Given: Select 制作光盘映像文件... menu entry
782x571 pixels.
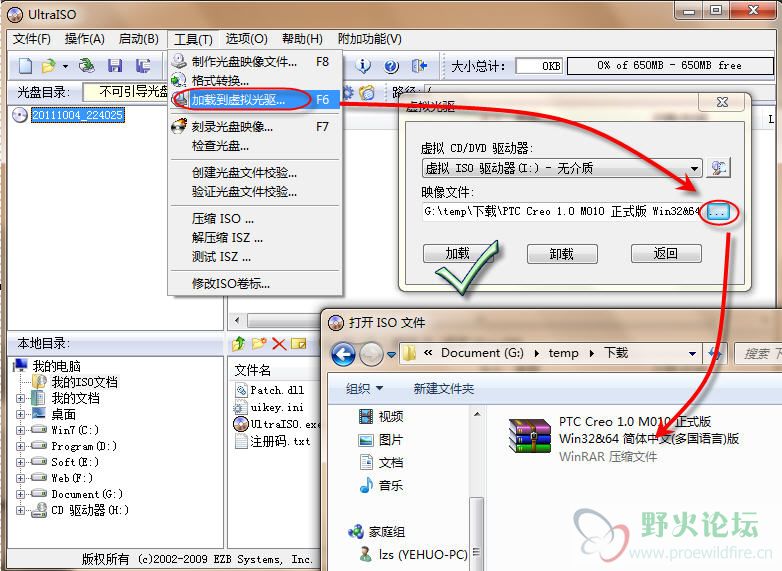Looking at the screenshot, I should tap(255, 62).
